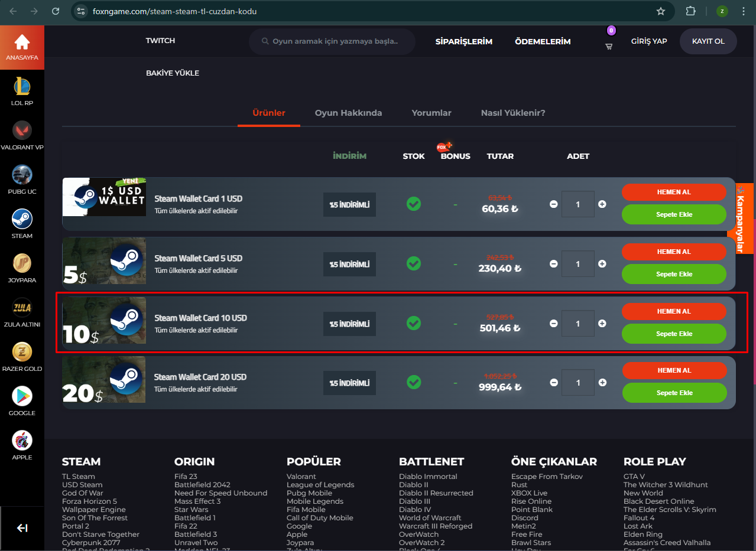The width and height of the screenshot is (756, 551).
Task: Go to Anasayfa home icon
Action: tap(22, 43)
